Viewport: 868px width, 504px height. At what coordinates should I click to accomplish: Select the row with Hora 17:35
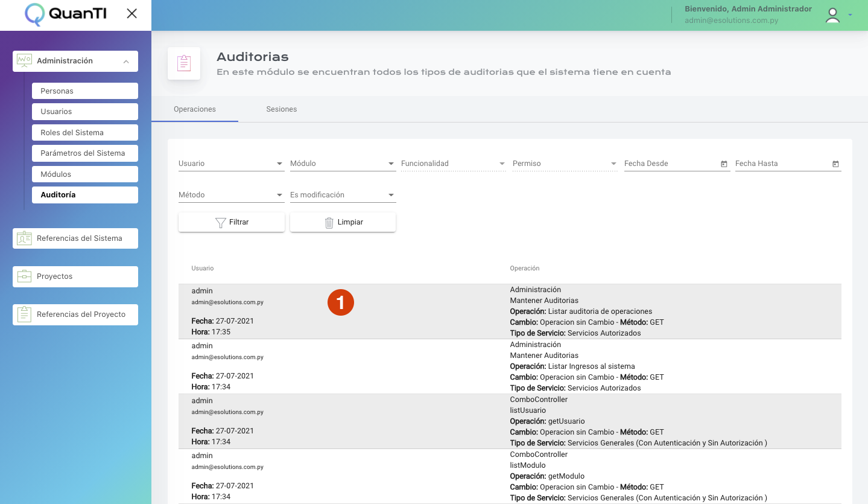pyautogui.click(x=510, y=311)
